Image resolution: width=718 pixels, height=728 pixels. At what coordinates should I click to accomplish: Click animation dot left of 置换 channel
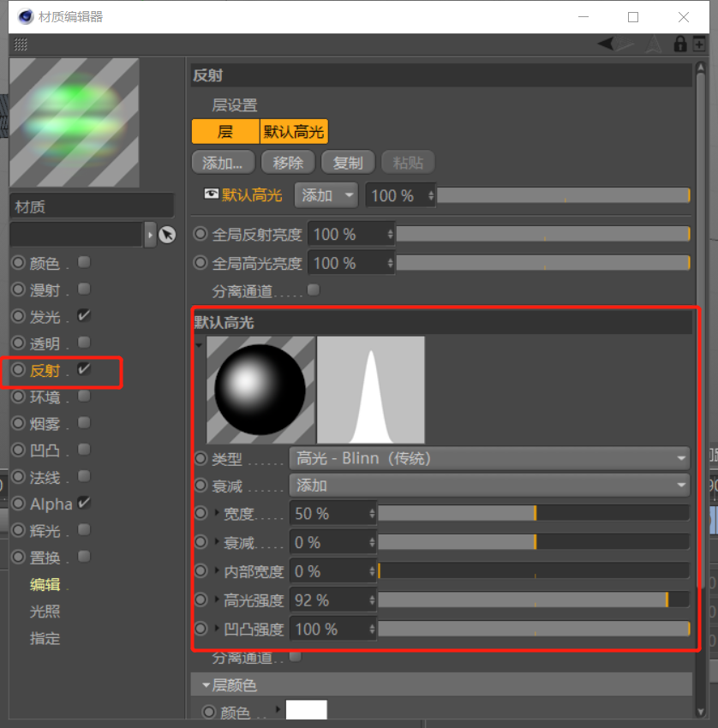click(x=18, y=557)
